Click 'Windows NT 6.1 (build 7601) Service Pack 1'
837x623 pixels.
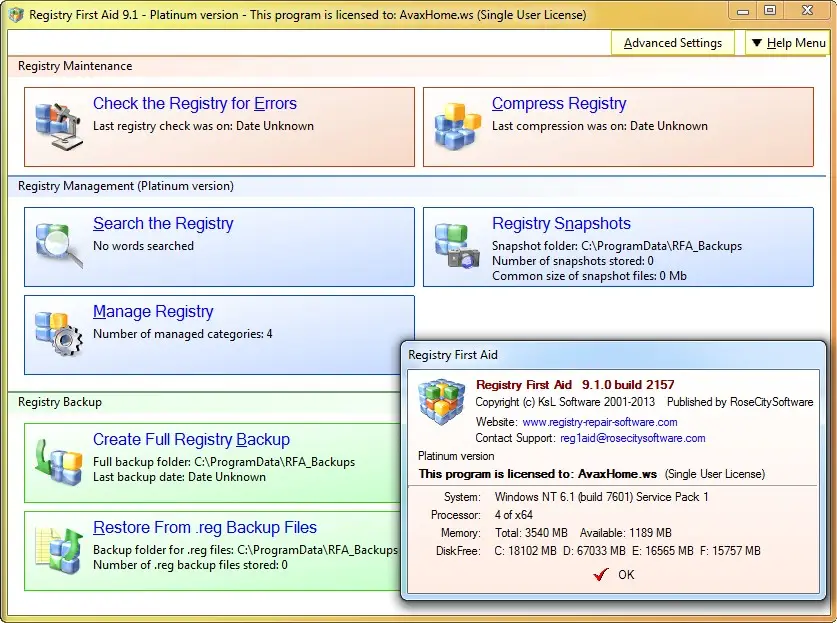(602, 497)
